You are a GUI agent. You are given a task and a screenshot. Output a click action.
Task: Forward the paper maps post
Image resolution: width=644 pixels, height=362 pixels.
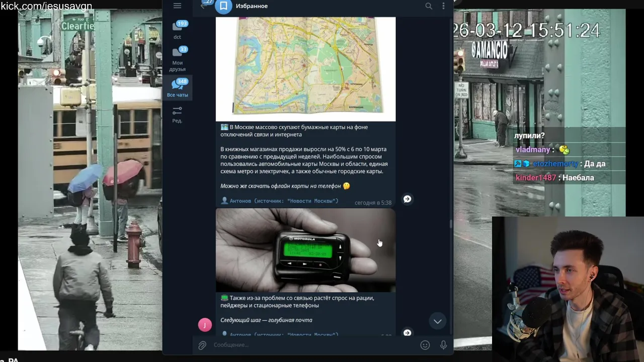point(407,199)
